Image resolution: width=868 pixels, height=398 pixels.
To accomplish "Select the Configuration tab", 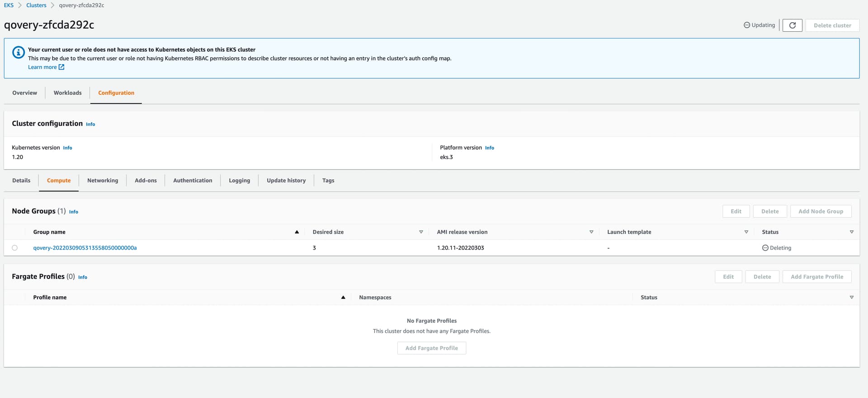I will tap(116, 93).
